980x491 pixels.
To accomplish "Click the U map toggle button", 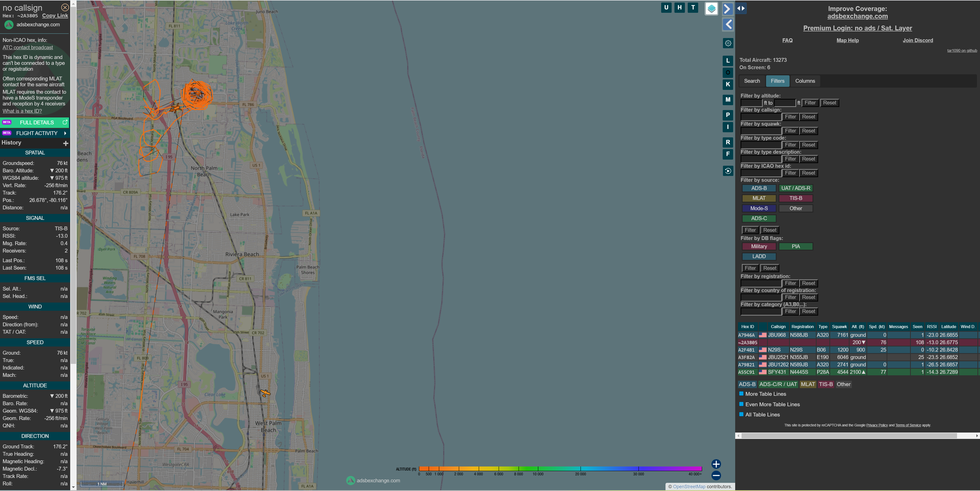I will (x=666, y=8).
